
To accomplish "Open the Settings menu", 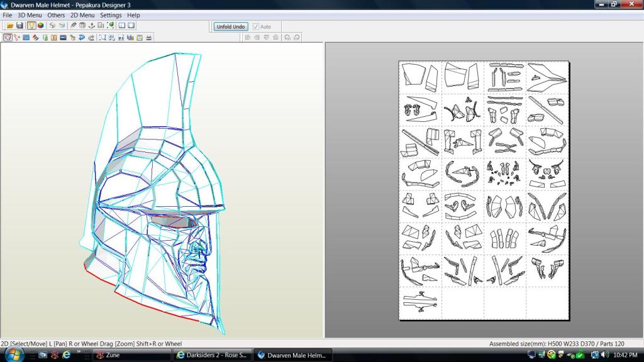I will [111, 15].
